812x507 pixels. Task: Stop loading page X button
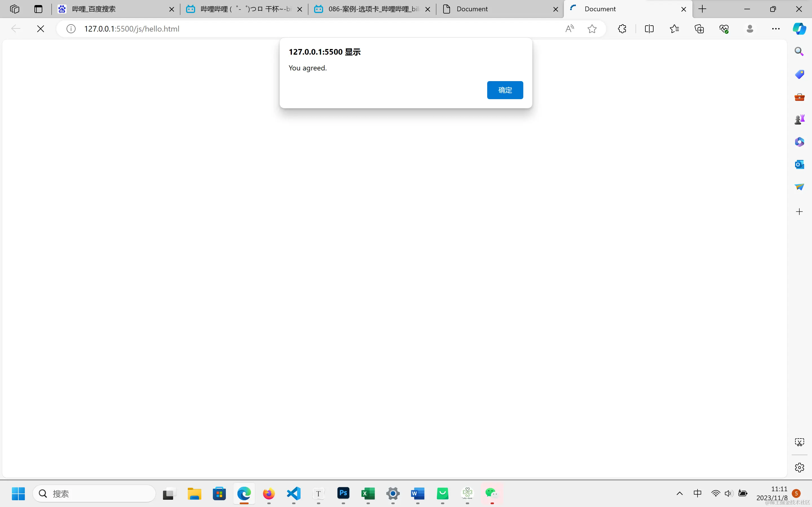coord(41,29)
